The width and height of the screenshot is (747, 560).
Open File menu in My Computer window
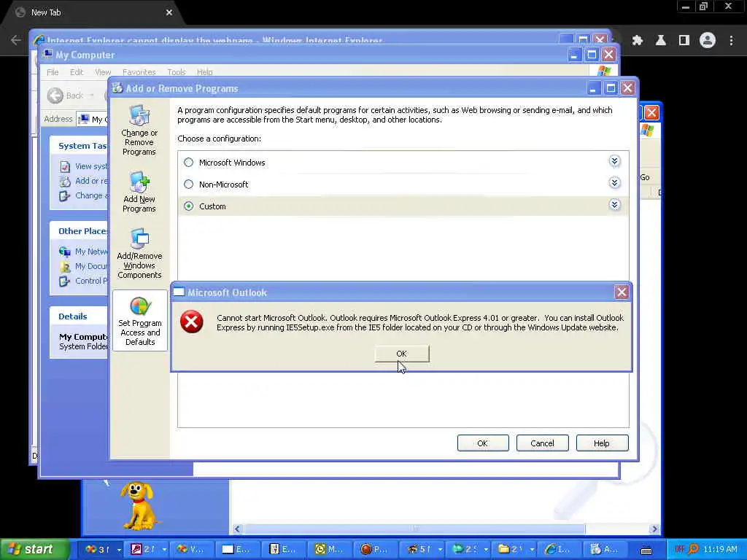pos(53,72)
